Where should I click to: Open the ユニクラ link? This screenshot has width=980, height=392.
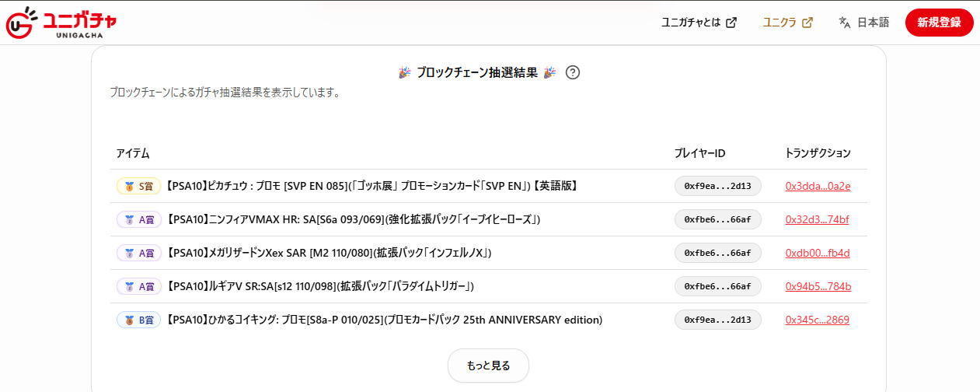pos(787,23)
